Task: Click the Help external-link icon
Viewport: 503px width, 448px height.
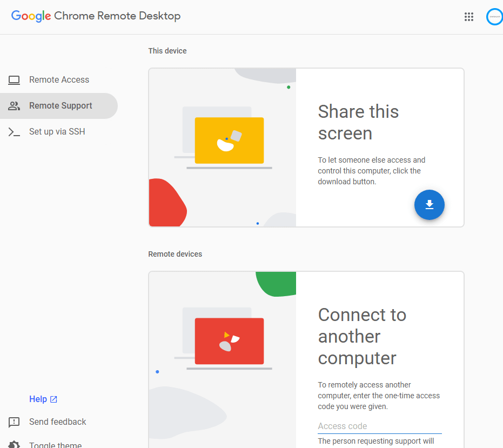Action: pyautogui.click(x=53, y=399)
